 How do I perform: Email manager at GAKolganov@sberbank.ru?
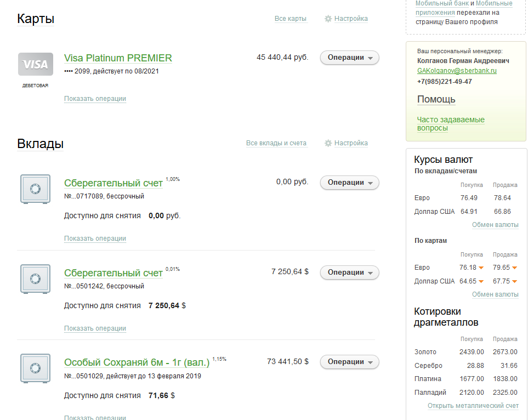[x=457, y=71]
